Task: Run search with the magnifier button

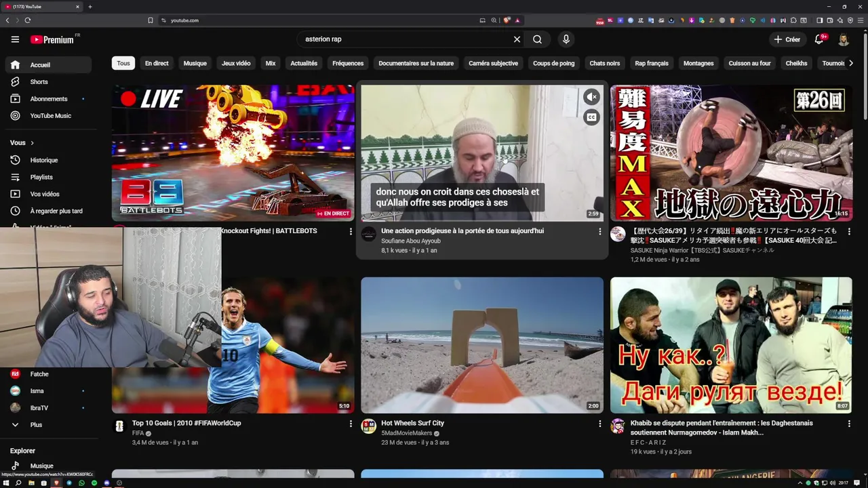Action: 537,39
